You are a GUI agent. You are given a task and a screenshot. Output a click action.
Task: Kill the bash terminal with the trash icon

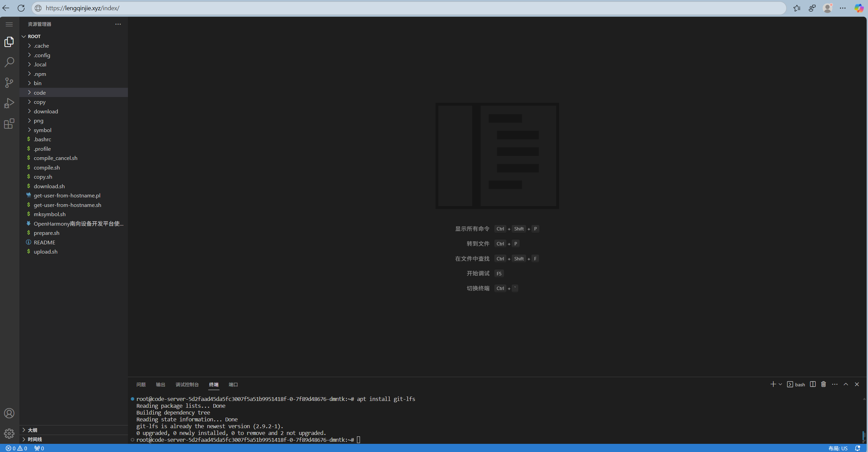(x=823, y=384)
